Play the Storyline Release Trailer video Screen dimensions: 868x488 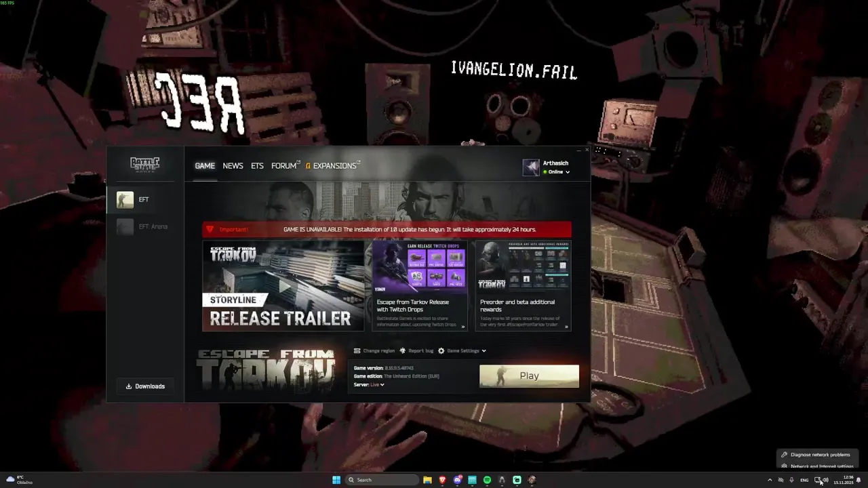coord(283,286)
